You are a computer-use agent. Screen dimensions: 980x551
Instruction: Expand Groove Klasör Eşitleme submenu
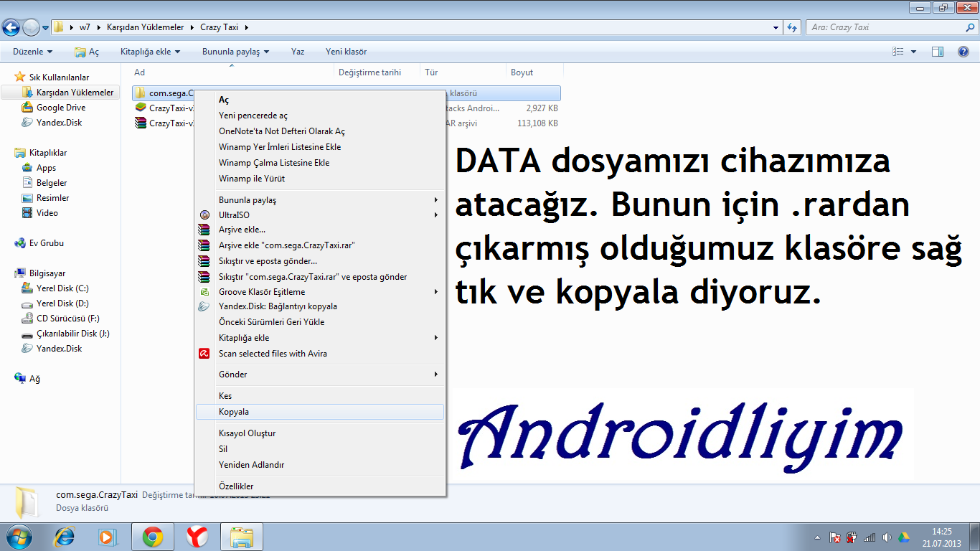click(320, 292)
